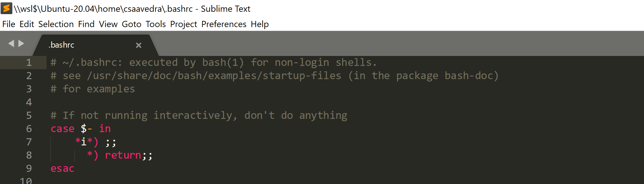Place cursor on the 'esac' keyword

click(x=62, y=168)
